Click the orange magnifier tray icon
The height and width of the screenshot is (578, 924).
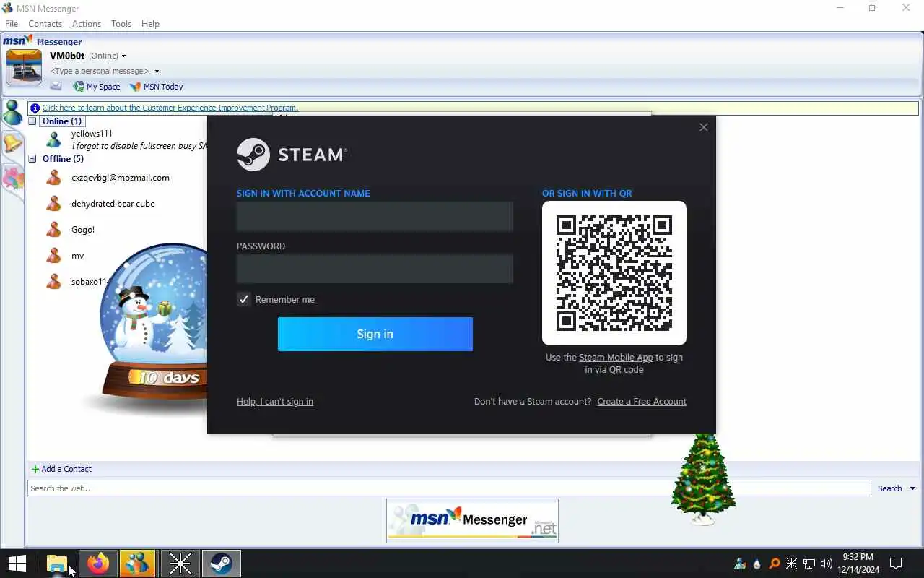click(x=775, y=564)
